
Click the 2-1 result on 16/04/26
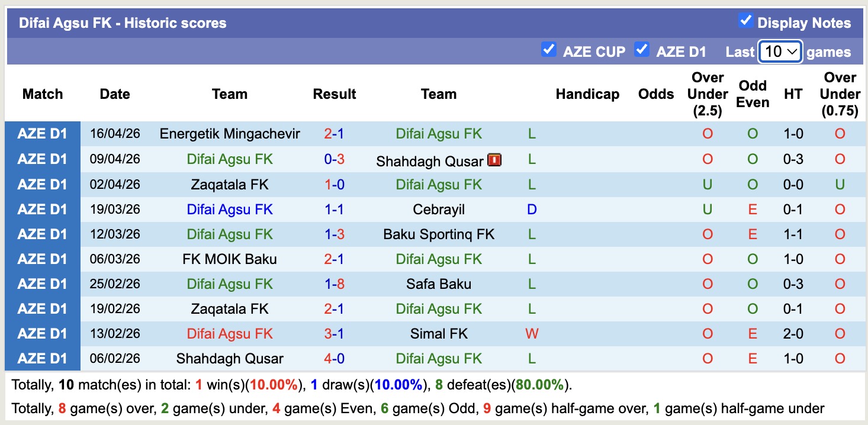pyautogui.click(x=335, y=134)
